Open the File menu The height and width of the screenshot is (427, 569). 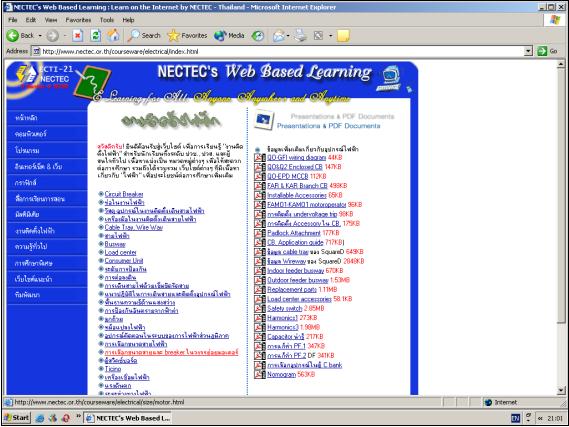13,20
